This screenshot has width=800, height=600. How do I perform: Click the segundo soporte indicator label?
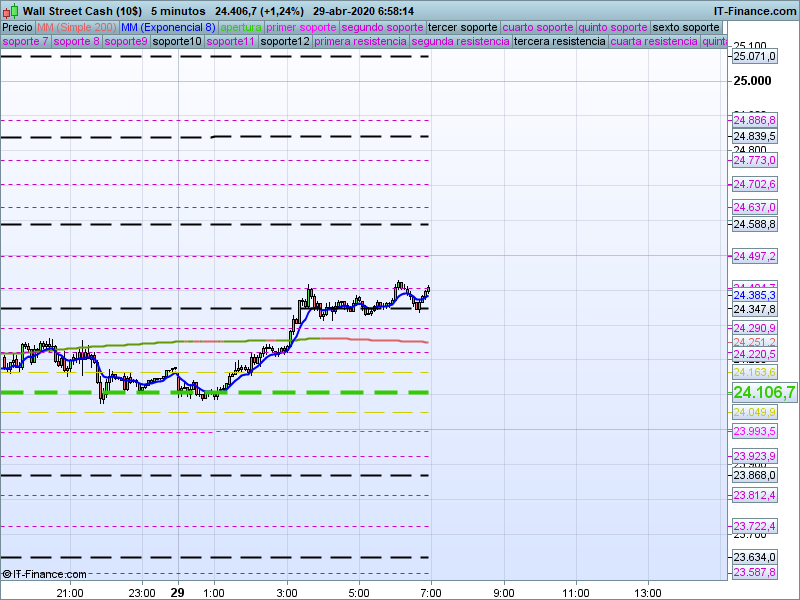point(382,28)
